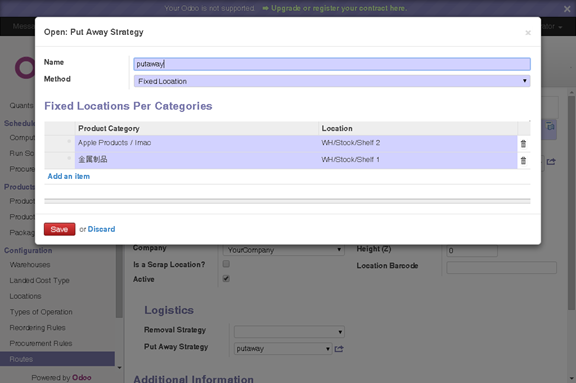Open Procurement Rules in the sidebar
The height and width of the screenshot is (383, 576).
(x=41, y=343)
